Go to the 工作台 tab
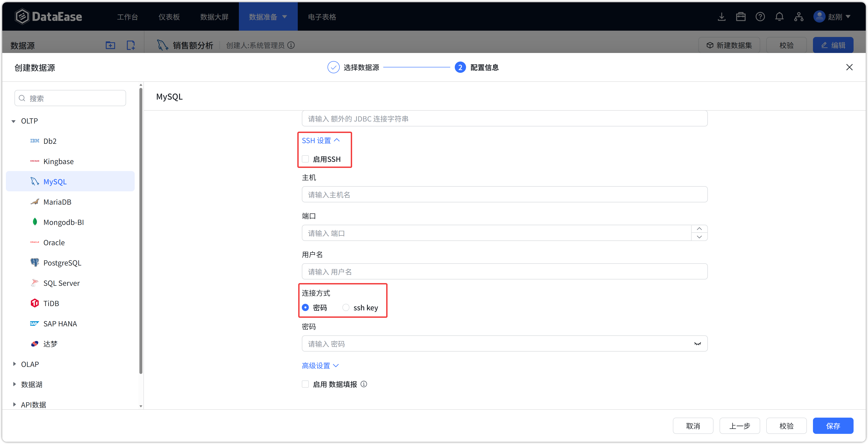This screenshot has height=444, width=868. 127,17
